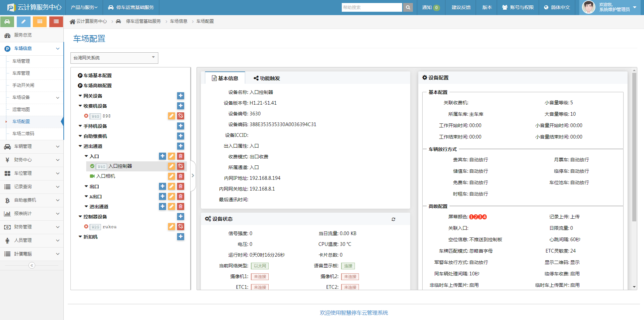644x320 pixels.
Task: Add a new device under 网关设备
Action: [180, 96]
